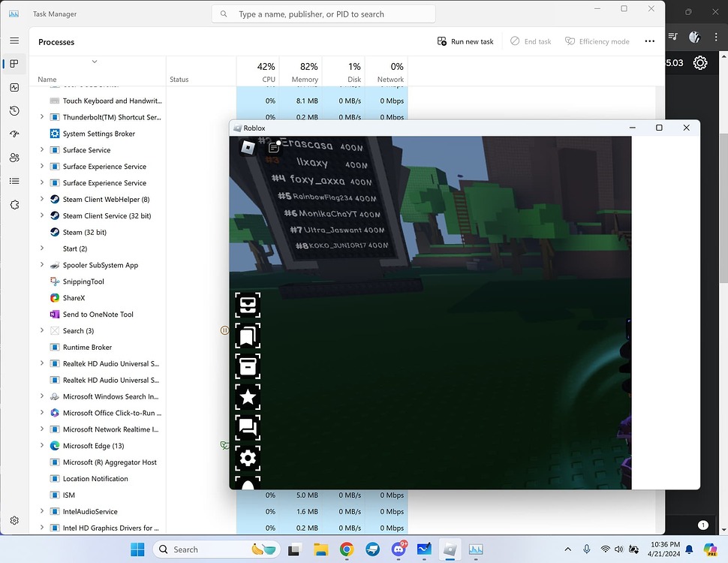Click the Task Manager search field
The image size is (728, 563).
[323, 14]
